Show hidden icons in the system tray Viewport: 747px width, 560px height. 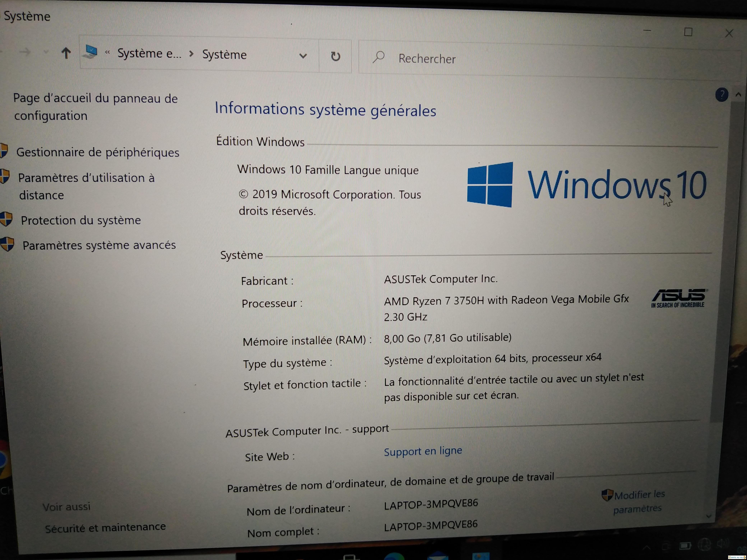tap(646, 547)
